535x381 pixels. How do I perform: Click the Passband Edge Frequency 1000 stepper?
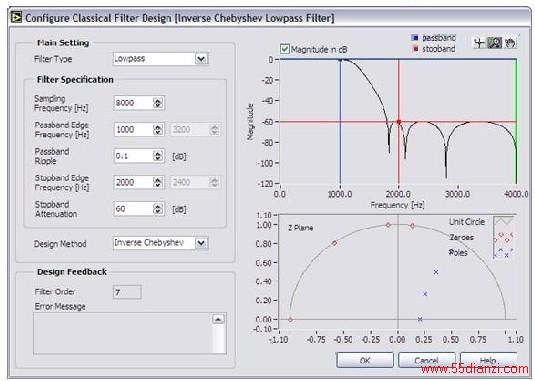pos(158,129)
